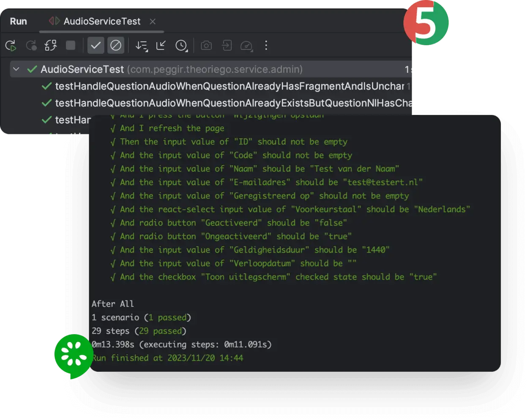Open the More options kebab menu
Screen dimensions: 530x420
point(266,46)
